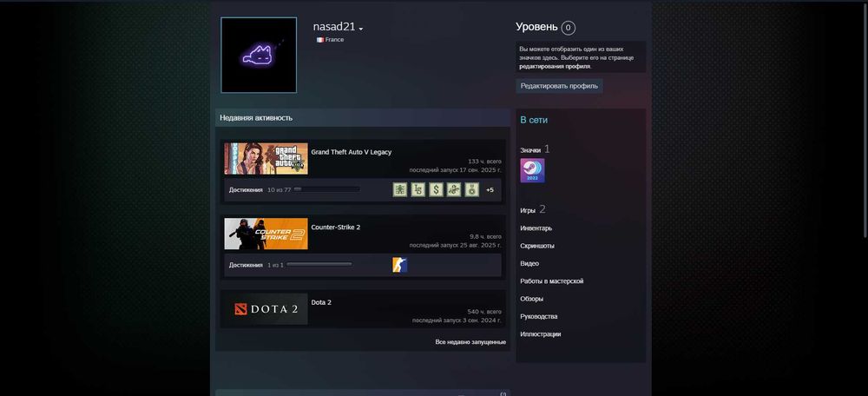Click the 'В сети' online status text
Image resolution: width=868 pixels, height=396 pixels.
(x=534, y=120)
